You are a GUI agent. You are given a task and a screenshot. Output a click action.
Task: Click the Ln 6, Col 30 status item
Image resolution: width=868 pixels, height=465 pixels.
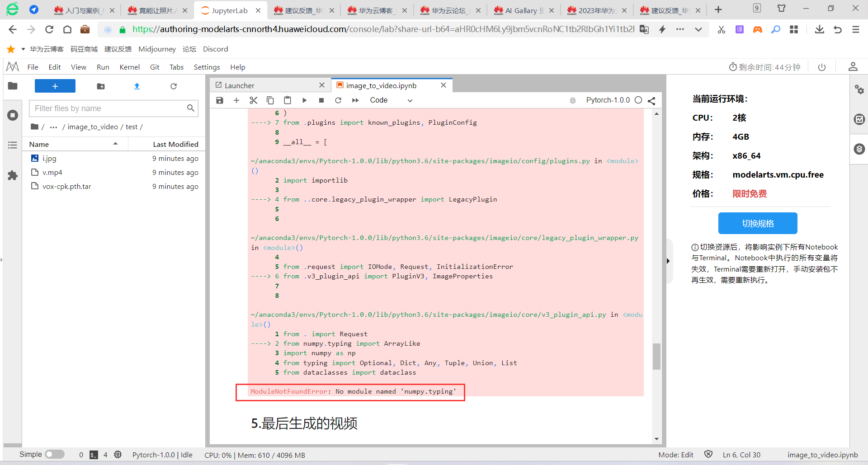[x=741, y=455]
